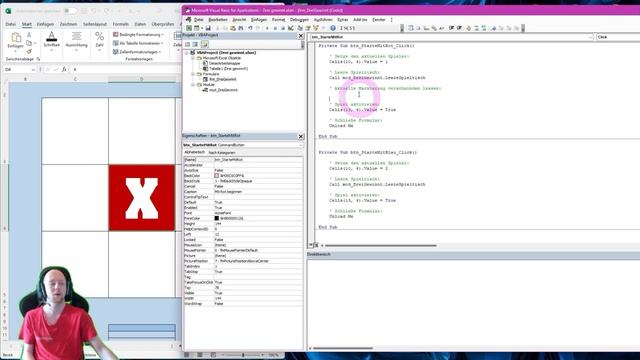Screen dimensions: 640x360
Task: Toggle folders icon in Project panel
Action: [x=204, y=44]
